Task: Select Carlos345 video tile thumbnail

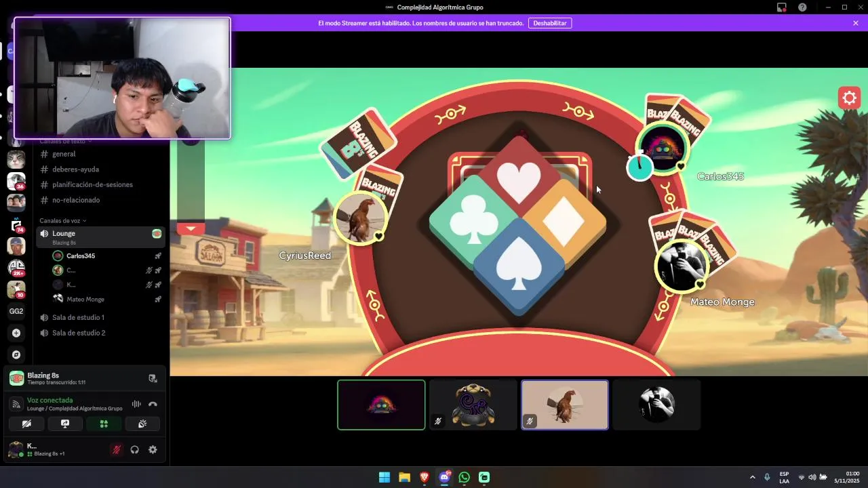Action: pyautogui.click(x=381, y=405)
